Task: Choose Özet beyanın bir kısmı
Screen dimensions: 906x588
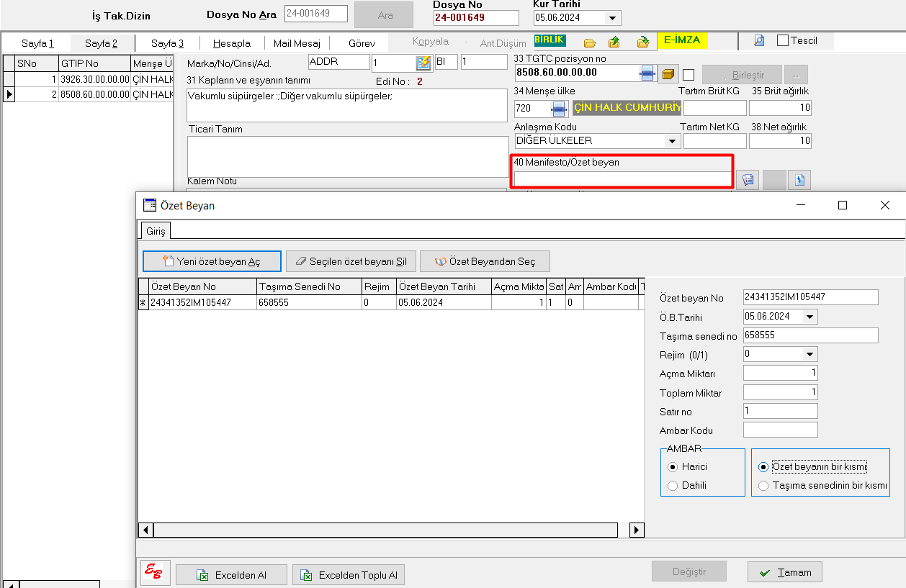Action: 763,466
